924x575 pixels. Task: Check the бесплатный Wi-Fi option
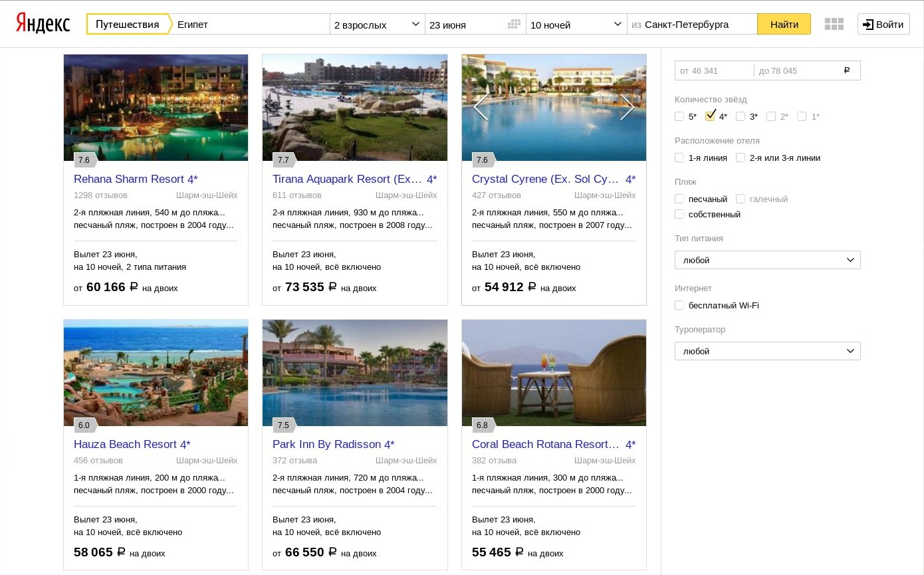[679, 305]
